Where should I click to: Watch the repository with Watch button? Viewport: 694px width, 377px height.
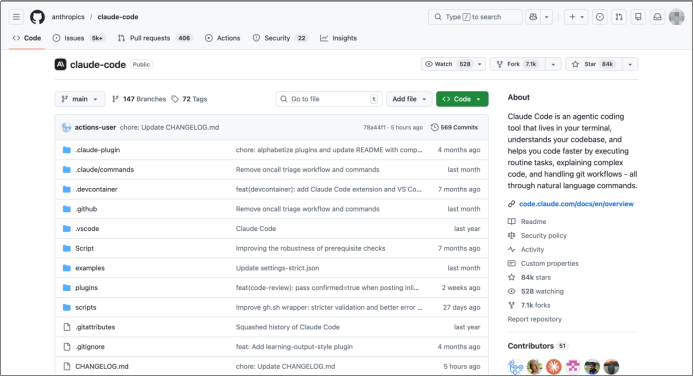point(448,64)
